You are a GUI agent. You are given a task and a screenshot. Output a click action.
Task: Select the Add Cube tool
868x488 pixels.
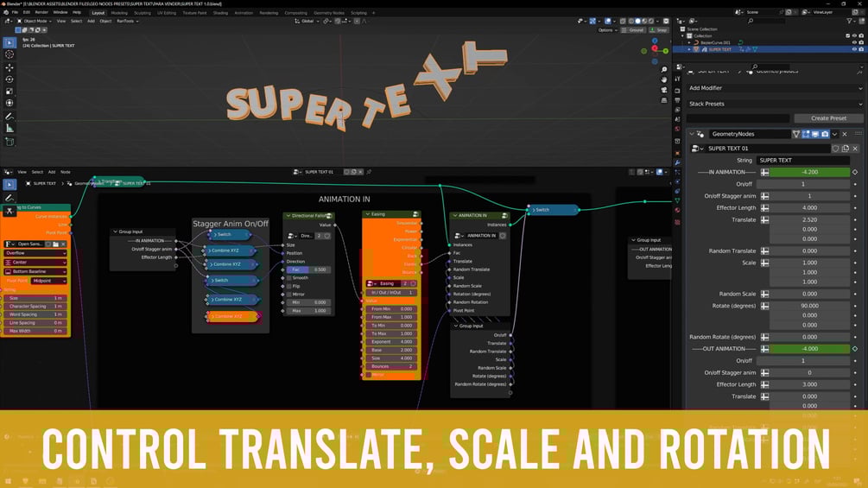(x=10, y=142)
